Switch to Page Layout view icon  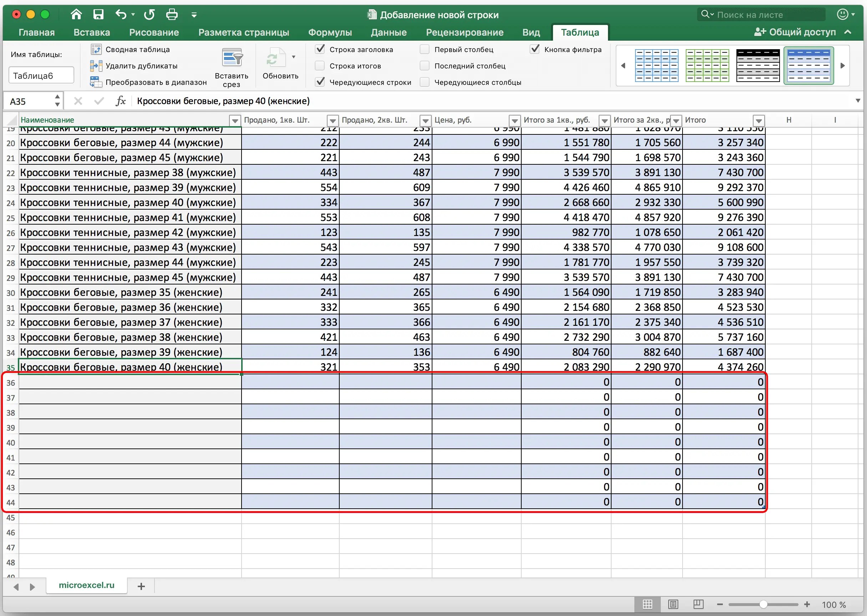click(x=673, y=604)
